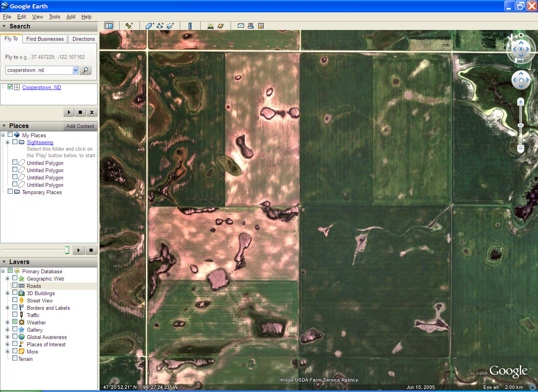Image resolution: width=538 pixels, height=392 pixels.
Task: Check the Temporary Places checkbox
Action: 10,191
